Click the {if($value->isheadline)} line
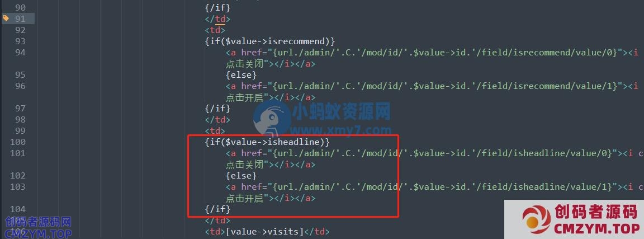This screenshot has height=239, width=644. point(267,142)
